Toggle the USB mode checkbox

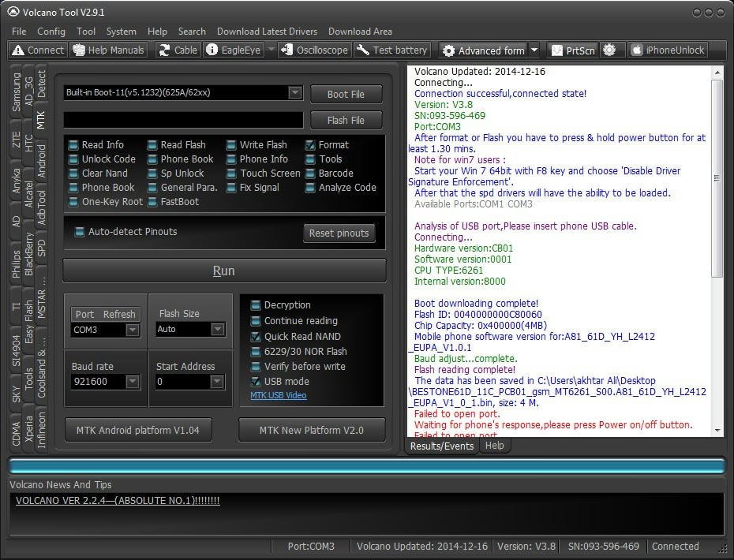256,381
